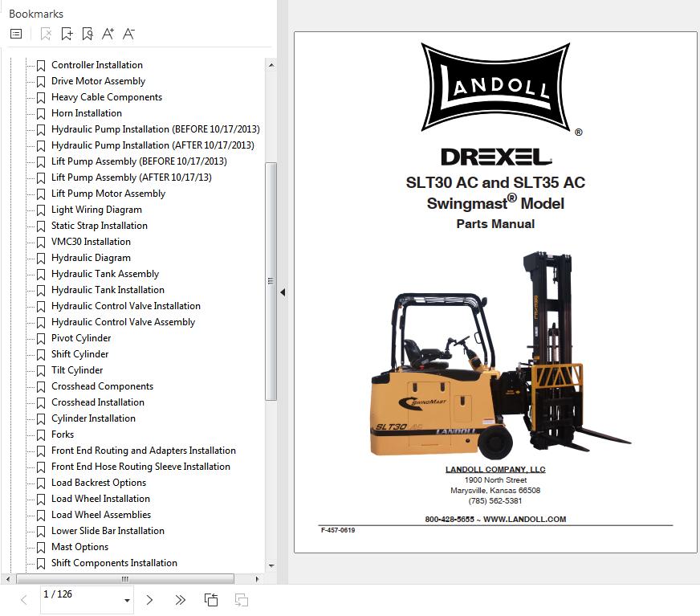This screenshot has width=700, height=616.
Task: Click the find current bookmark icon
Action: pos(87,34)
